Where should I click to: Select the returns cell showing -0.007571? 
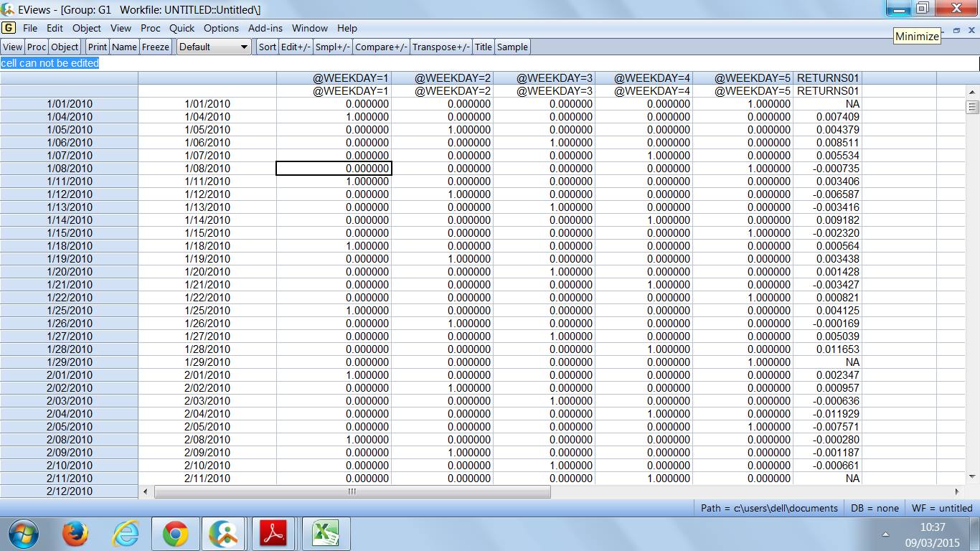(x=826, y=427)
